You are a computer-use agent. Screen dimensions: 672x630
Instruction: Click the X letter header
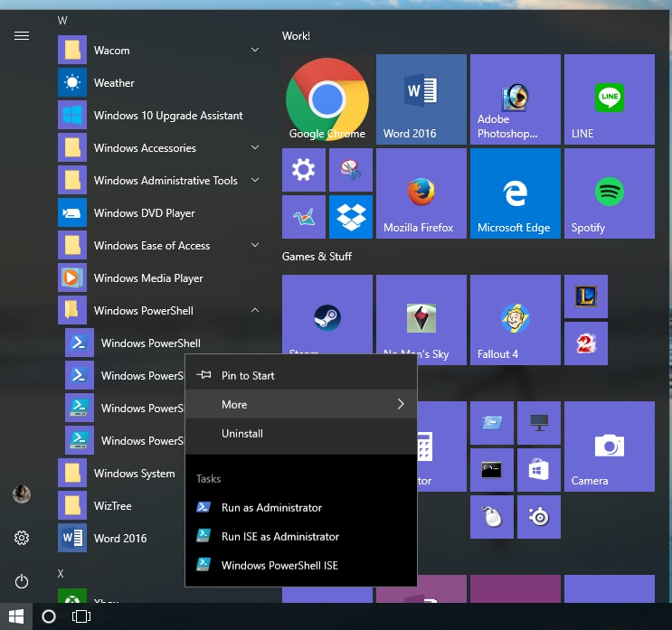click(x=61, y=573)
